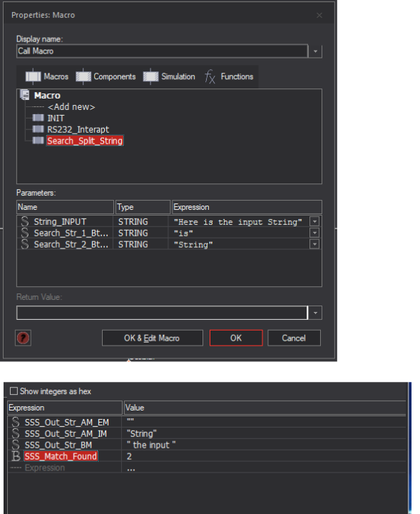Viewport: 420px width, 514px height.
Task: Click the Macro root document icon
Action: point(25,95)
